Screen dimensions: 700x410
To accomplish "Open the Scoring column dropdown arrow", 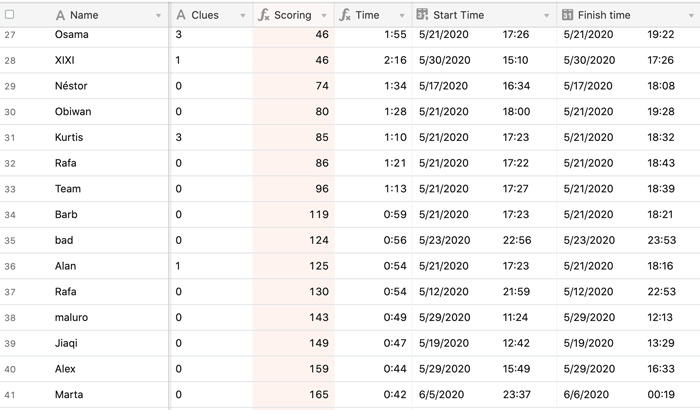I will click(x=324, y=16).
